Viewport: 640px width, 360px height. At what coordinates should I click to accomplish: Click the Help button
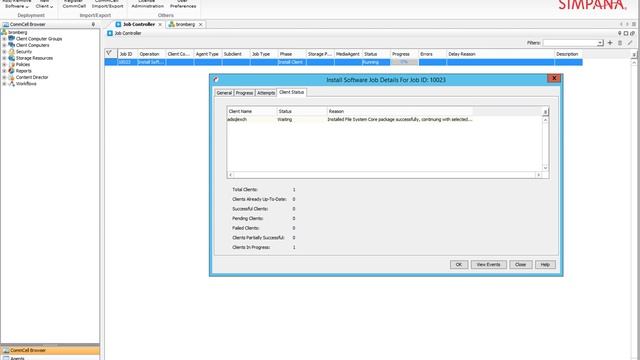click(x=545, y=264)
